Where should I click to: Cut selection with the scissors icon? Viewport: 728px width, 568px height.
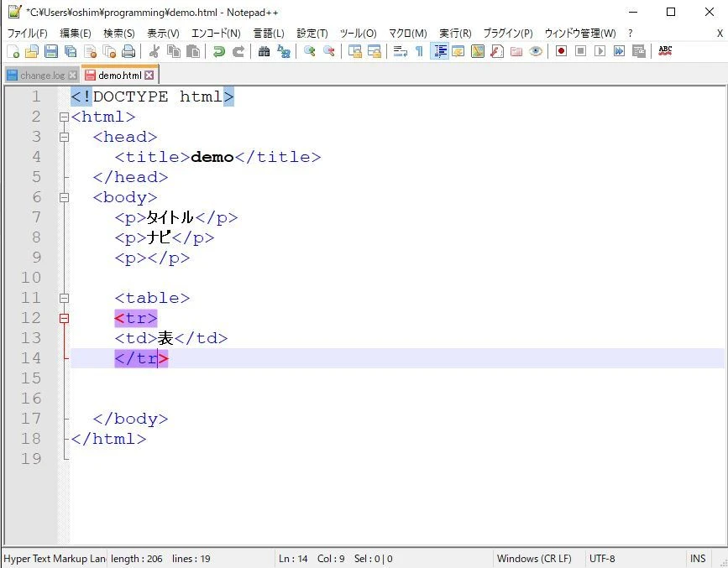(155, 51)
